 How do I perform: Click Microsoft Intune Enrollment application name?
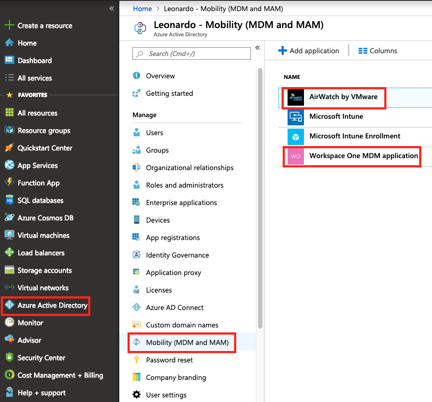(x=355, y=136)
